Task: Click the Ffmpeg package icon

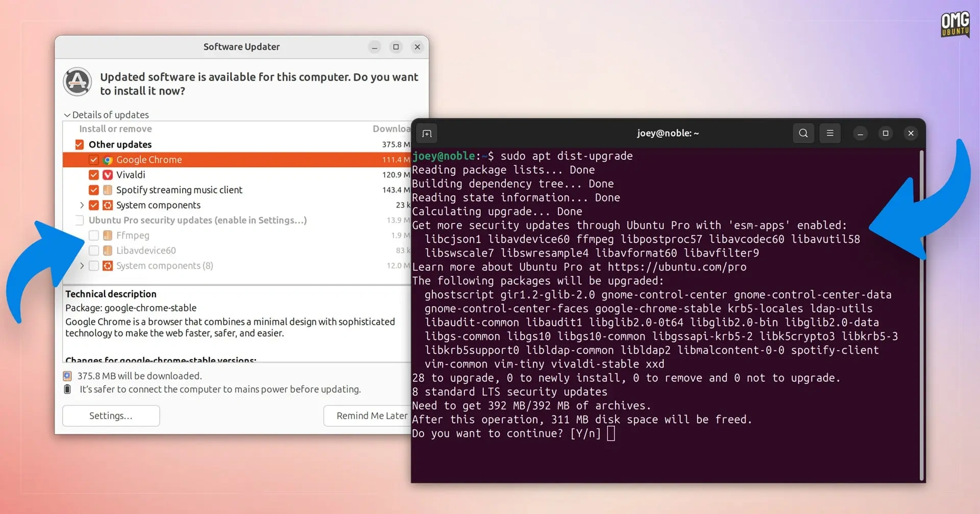Action: (x=108, y=236)
